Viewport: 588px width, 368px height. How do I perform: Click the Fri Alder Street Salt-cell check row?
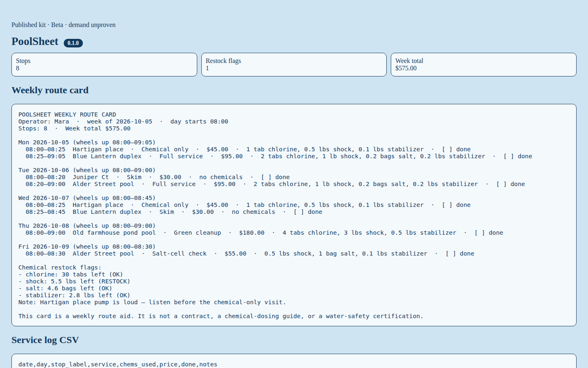pos(250,254)
